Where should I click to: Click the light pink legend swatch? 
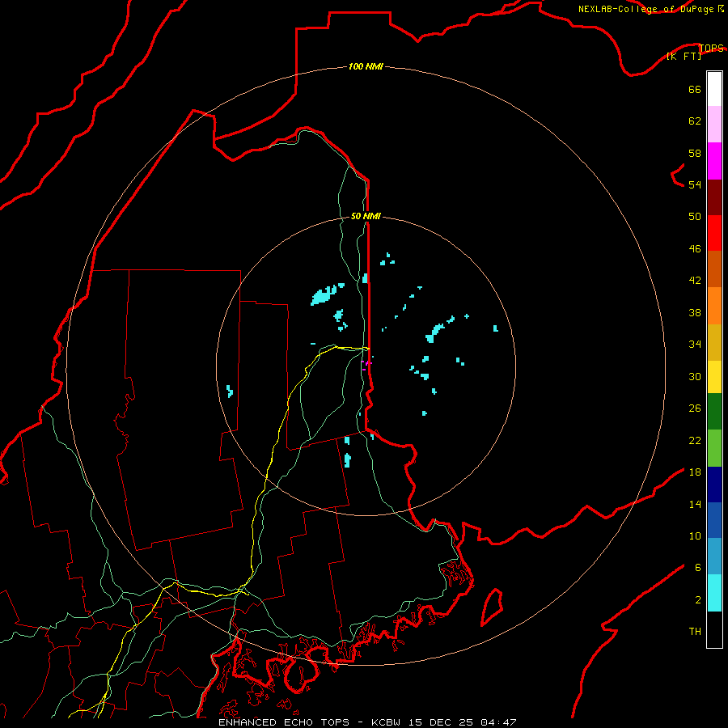click(714, 124)
